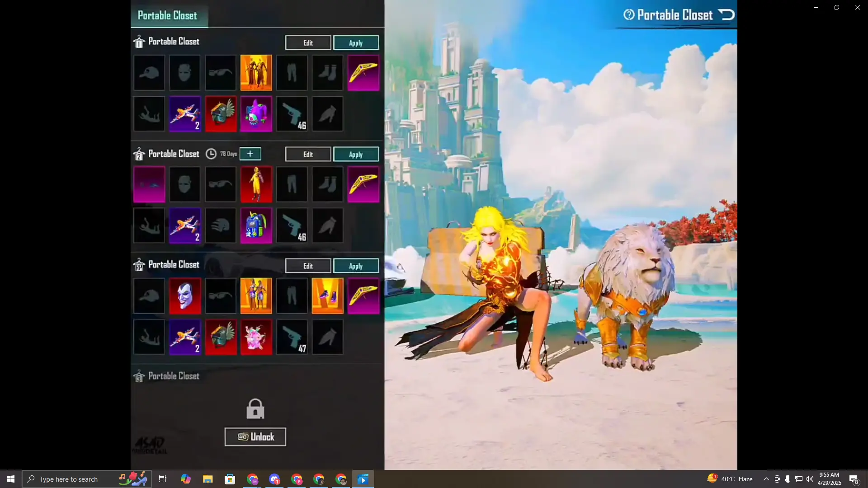The image size is (868, 488).
Task: Click the blue backpack slot in second closet
Action: tap(256, 225)
